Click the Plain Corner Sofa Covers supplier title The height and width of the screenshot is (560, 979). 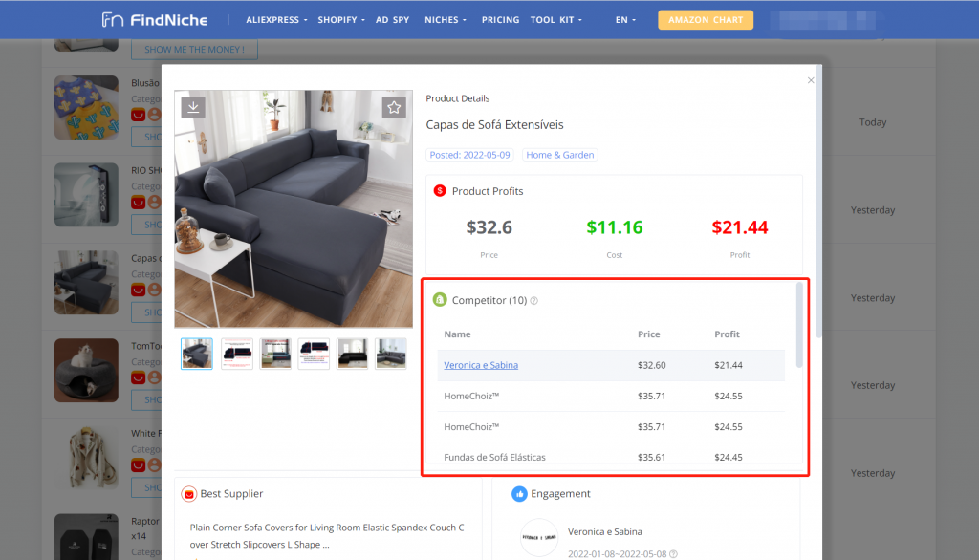327,536
